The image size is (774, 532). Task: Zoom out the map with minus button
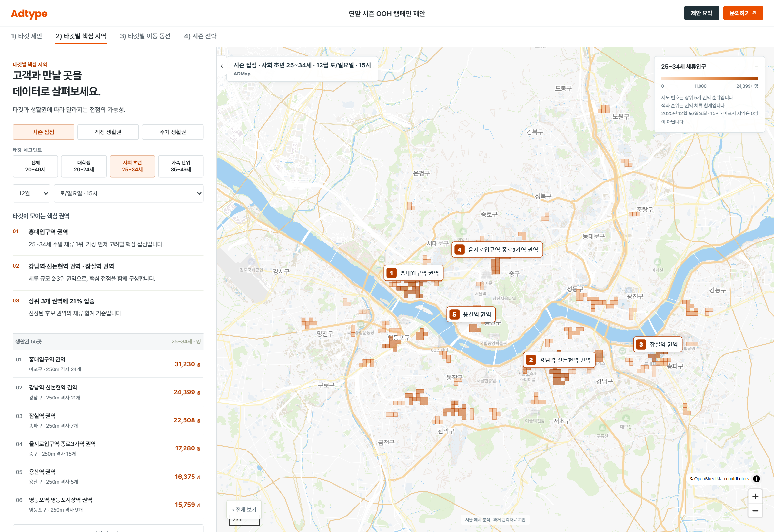(755, 511)
